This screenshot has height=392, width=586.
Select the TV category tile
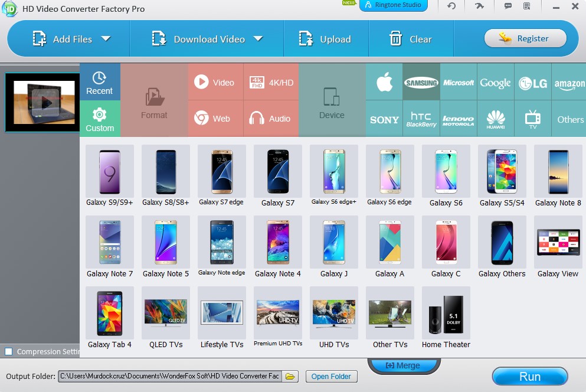[x=532, y=119]
